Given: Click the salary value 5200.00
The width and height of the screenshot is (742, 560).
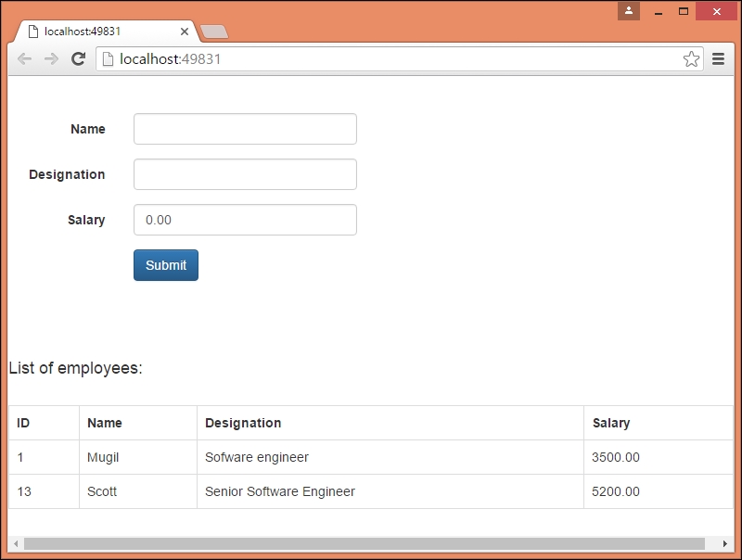Looking at the screenshot, I should click(x=616, y=491).
